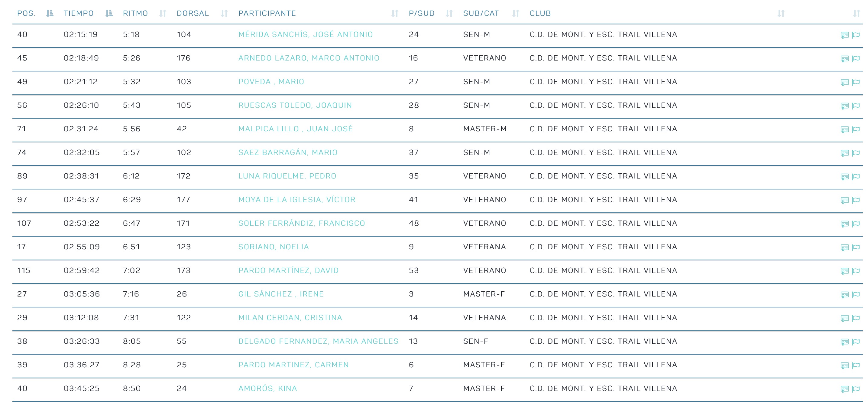Click flag icon in Arnedo Lazaro row

(856, 59)
